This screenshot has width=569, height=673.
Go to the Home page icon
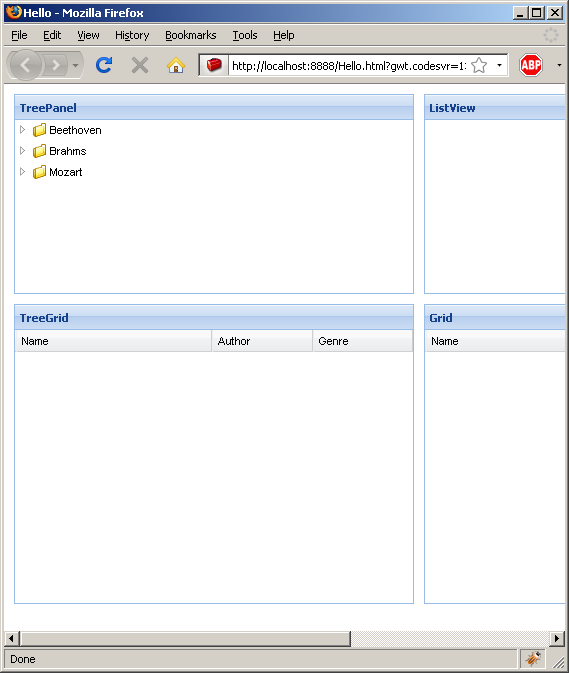pos(176,65)
